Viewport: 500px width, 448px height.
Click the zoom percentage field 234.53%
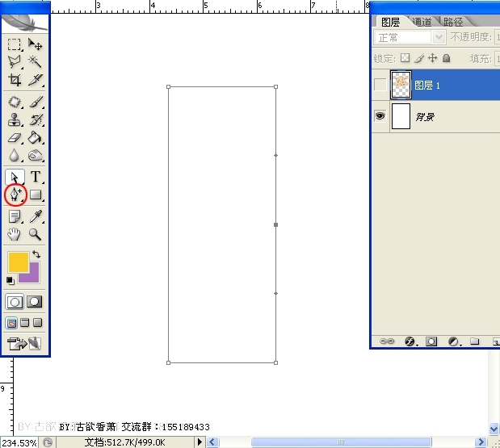[19, 442]
